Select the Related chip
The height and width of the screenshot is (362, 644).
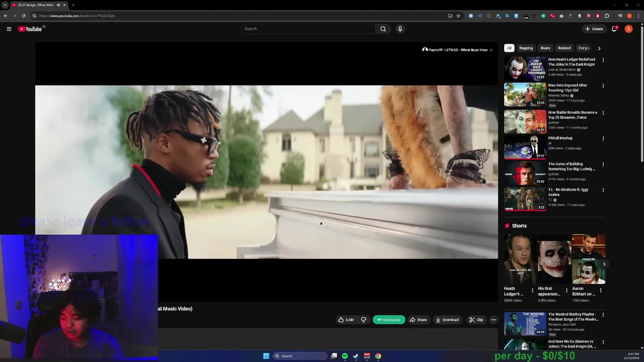565,48
